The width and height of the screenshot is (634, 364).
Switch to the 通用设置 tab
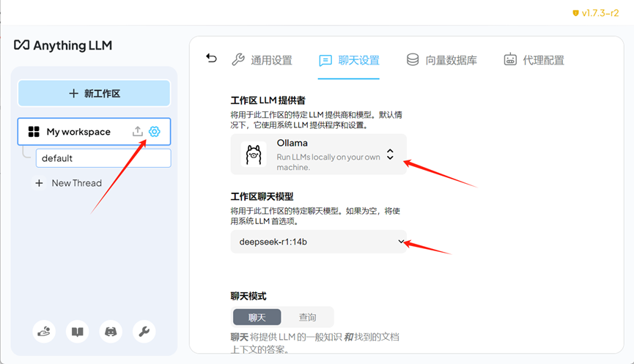coord(262,60)
